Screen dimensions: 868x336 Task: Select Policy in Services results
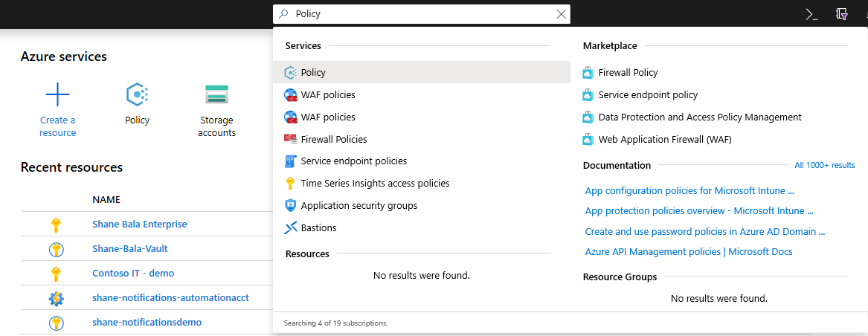[313, 73]
